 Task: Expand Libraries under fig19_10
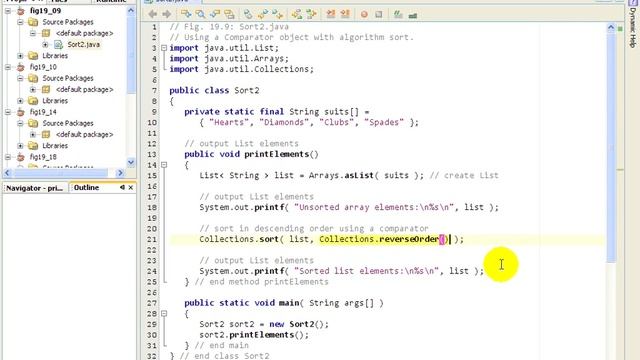[20, 100]
